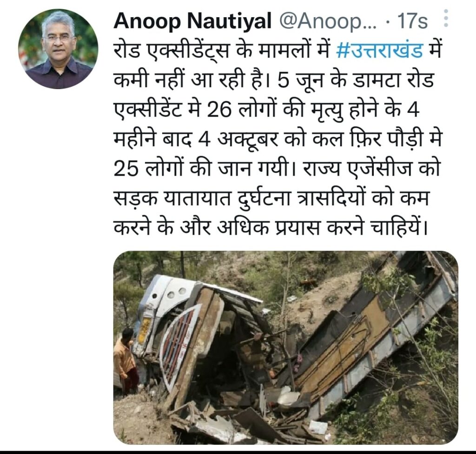Click the text line starting 25 लोगों

point(277,170)
